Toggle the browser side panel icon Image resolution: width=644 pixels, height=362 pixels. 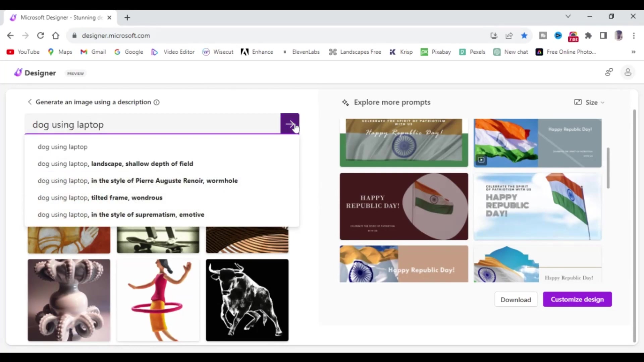pyautogui.click(x=603, y=36)
